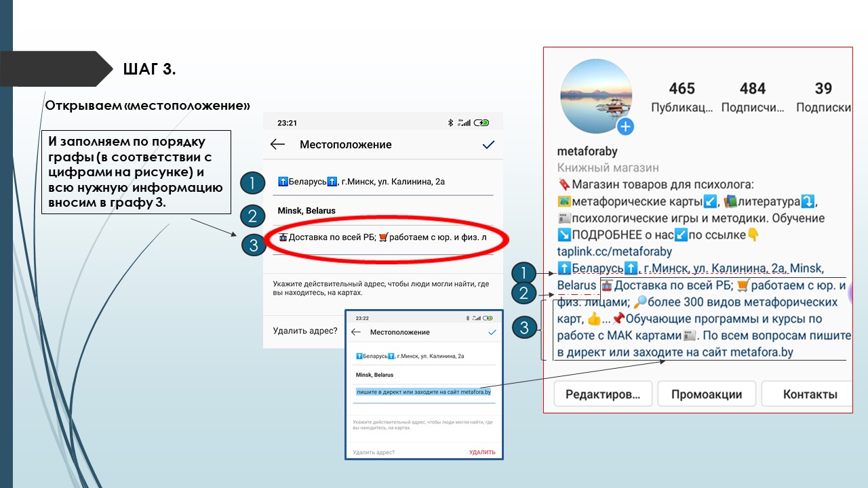Click the Minsk, Belarus field in larger screen
Screen dimensions: 868x488
click(307, 211)
